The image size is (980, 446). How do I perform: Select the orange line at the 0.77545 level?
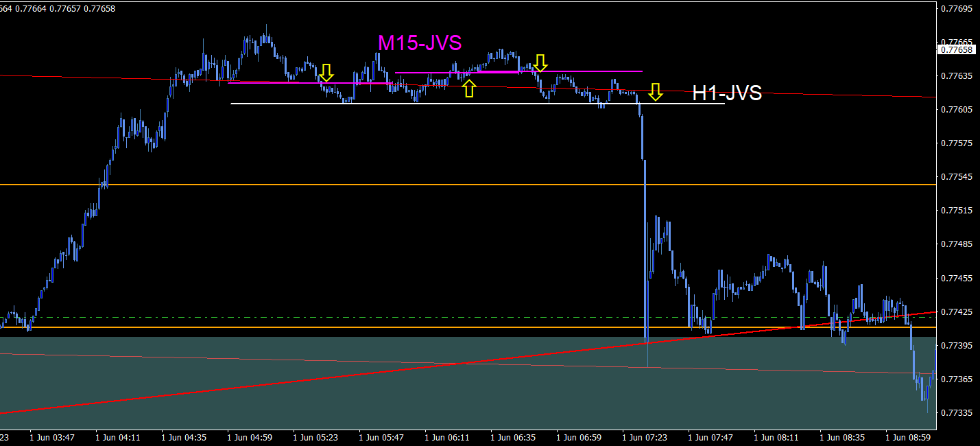(x=468, y=185)
